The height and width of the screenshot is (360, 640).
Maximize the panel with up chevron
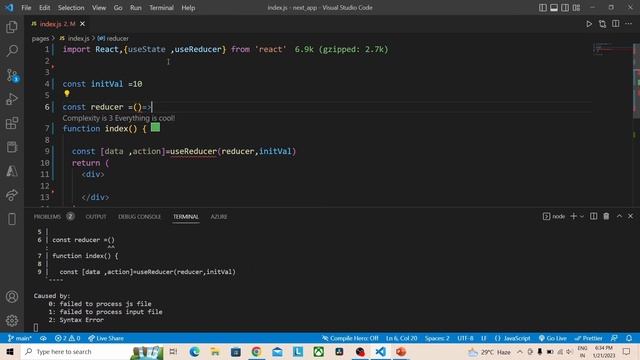pyautogui.click(x=619, y=216)
